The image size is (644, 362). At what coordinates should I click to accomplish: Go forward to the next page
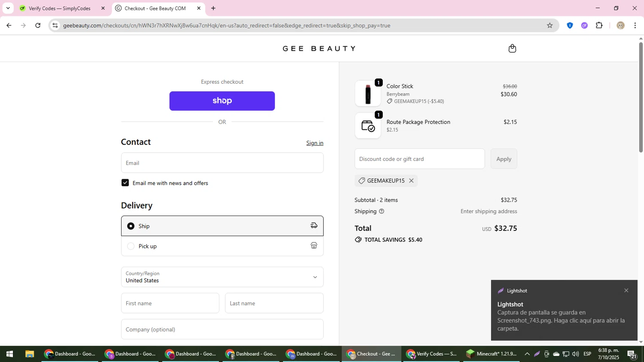(x=23, y=25)
